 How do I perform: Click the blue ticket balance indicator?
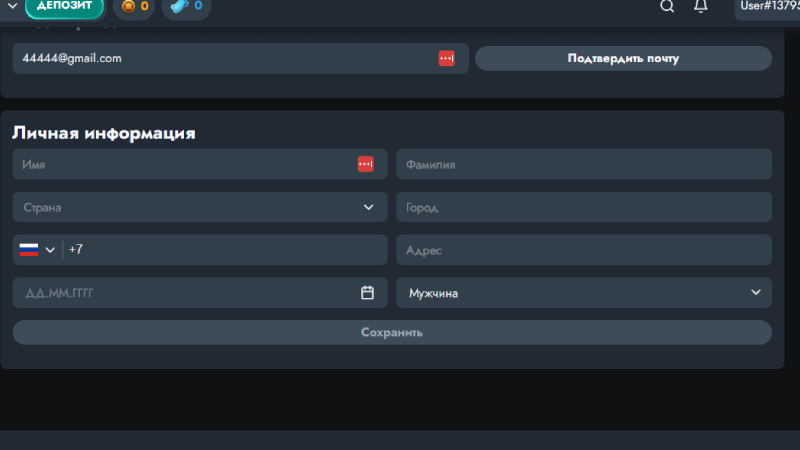coord(186,7)
